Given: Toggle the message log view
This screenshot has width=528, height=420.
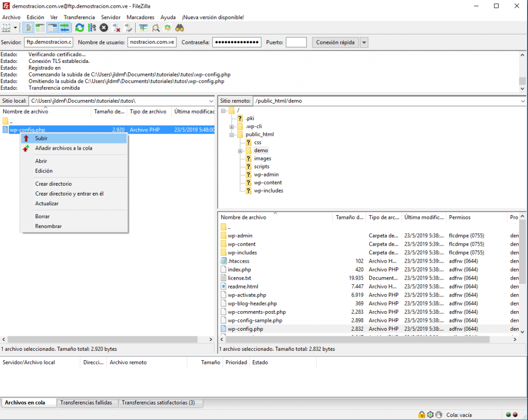Looking at the screenshot, I should pyautogui.click(x=28, y=28).
